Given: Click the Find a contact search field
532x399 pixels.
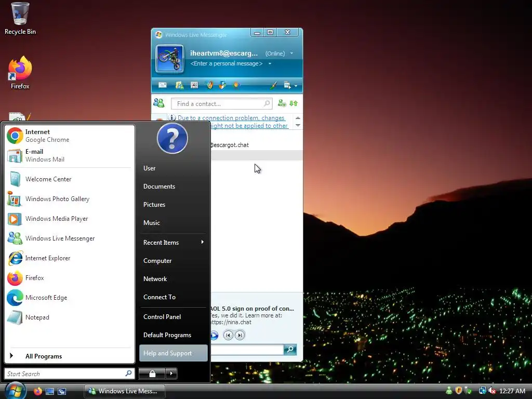Looking at the screenshot, I should (221, 104).
